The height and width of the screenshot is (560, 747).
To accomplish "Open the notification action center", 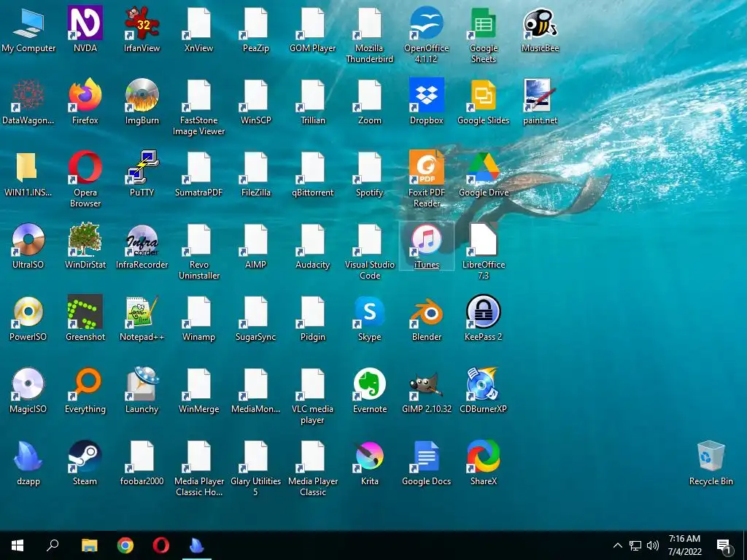I will 724,546.
